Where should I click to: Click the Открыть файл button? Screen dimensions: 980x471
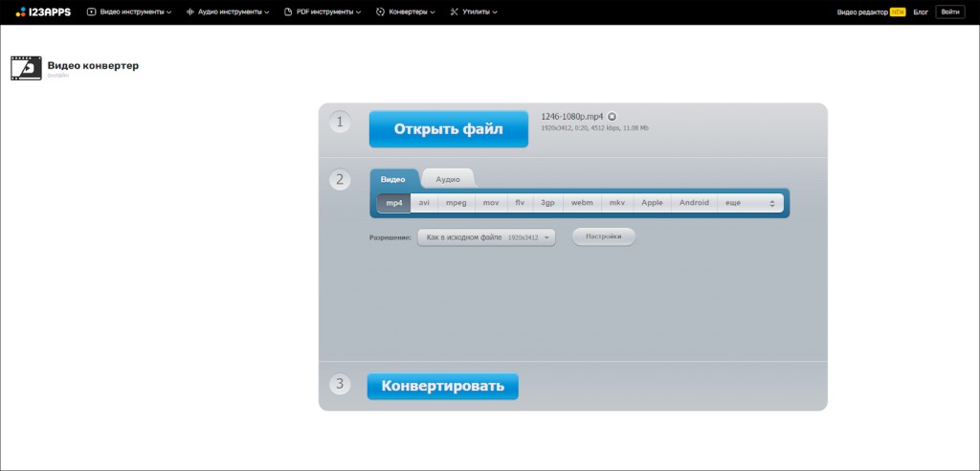tap(448, 129)
